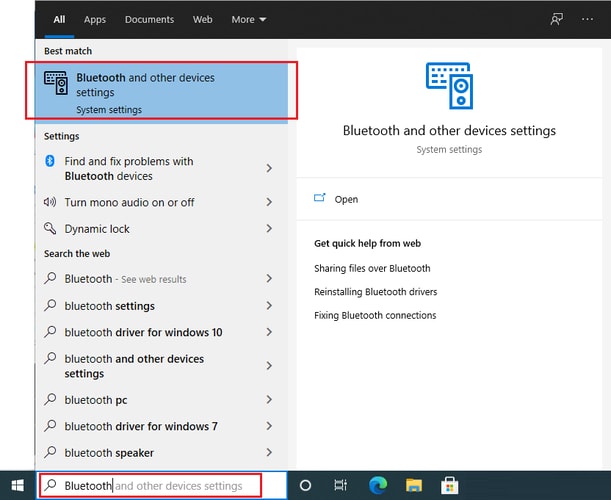Open Bluetooth and other devices settings best match
The image size is (611, 500).
pyautogui.click(x=161, y=91)
